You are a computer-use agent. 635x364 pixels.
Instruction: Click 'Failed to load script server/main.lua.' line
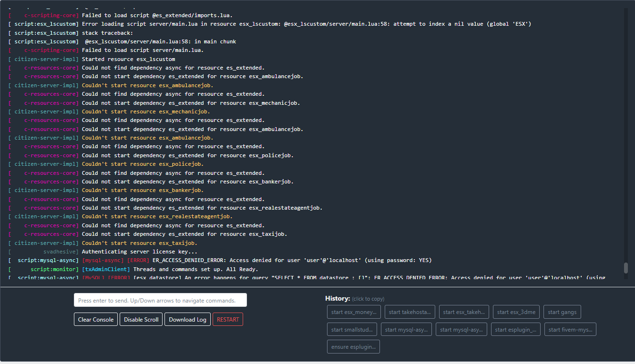pos(143,50)
